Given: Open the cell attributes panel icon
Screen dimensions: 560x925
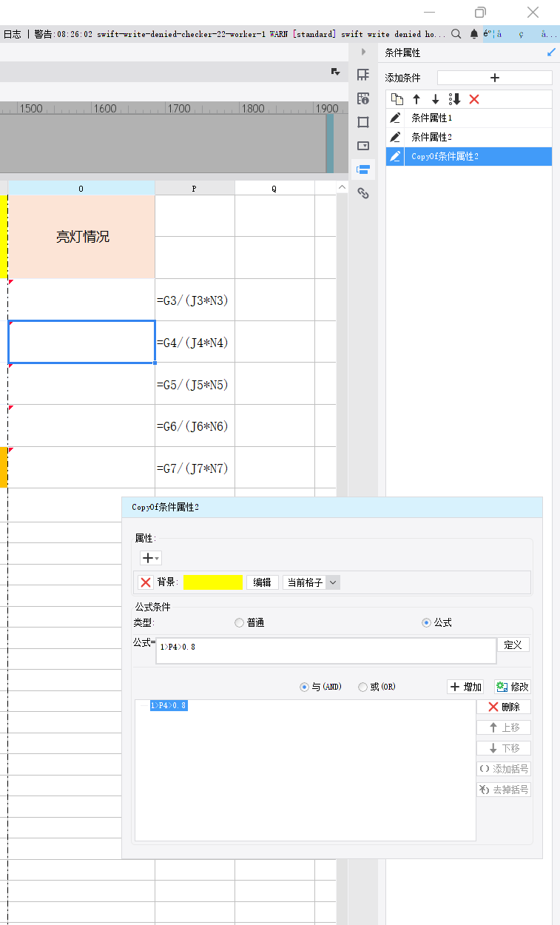Looking at the screenshot, I should (363, 98).
